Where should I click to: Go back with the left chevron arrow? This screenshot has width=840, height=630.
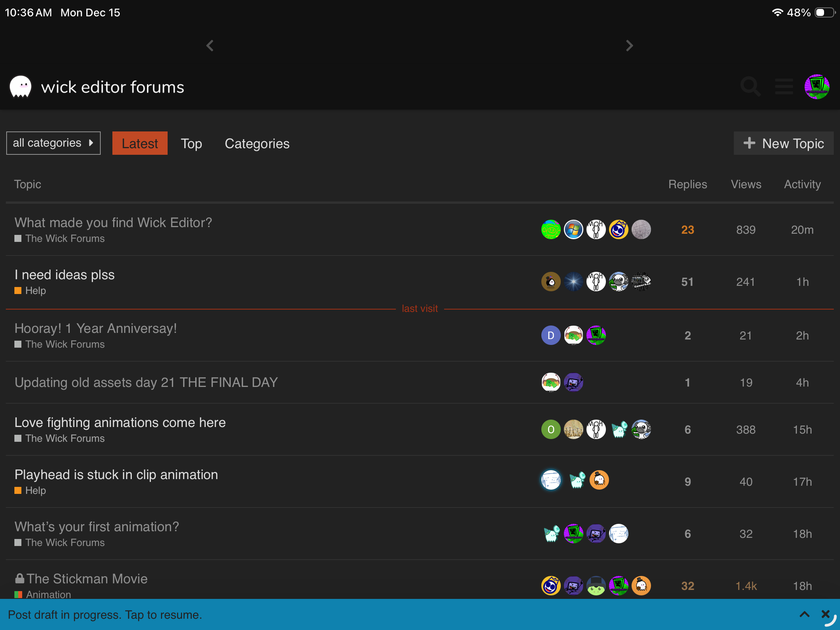tap(210, 45)
